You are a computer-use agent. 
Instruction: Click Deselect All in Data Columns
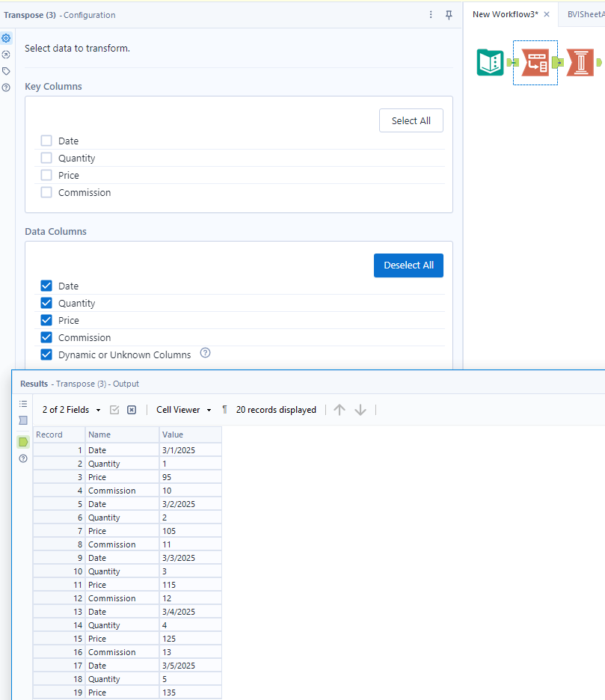(408, 265)
